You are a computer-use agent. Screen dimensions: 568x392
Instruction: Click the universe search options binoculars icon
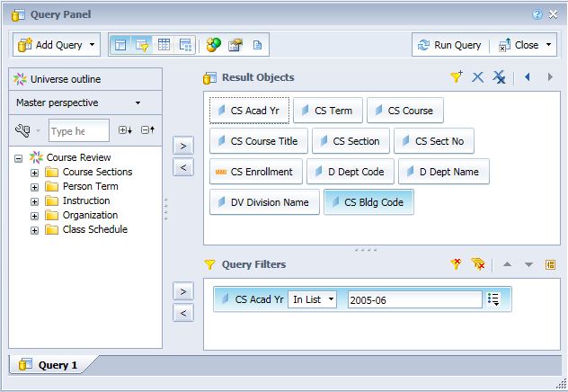[x=22, y=130]
